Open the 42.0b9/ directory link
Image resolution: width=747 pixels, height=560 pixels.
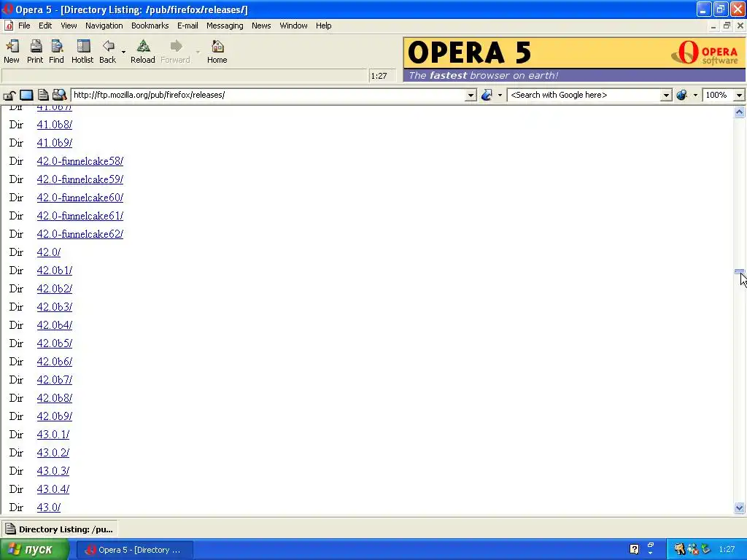pyautogui.click(x=55, y=416)
